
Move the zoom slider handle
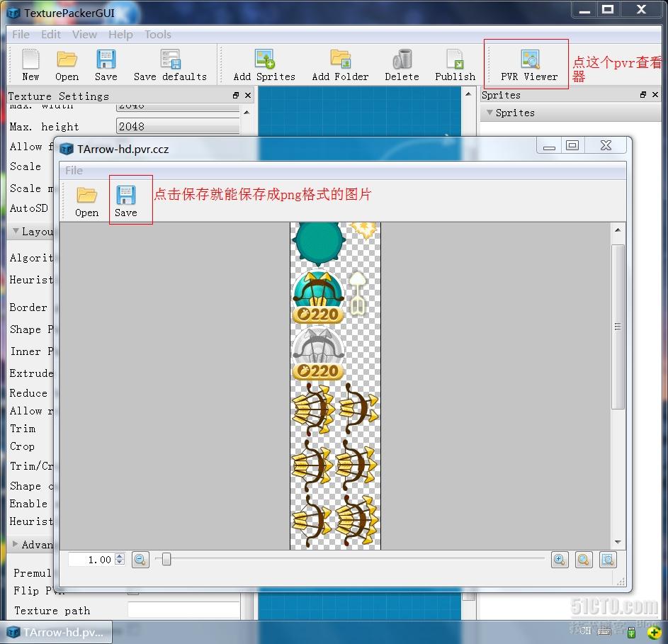click(166, 559)
